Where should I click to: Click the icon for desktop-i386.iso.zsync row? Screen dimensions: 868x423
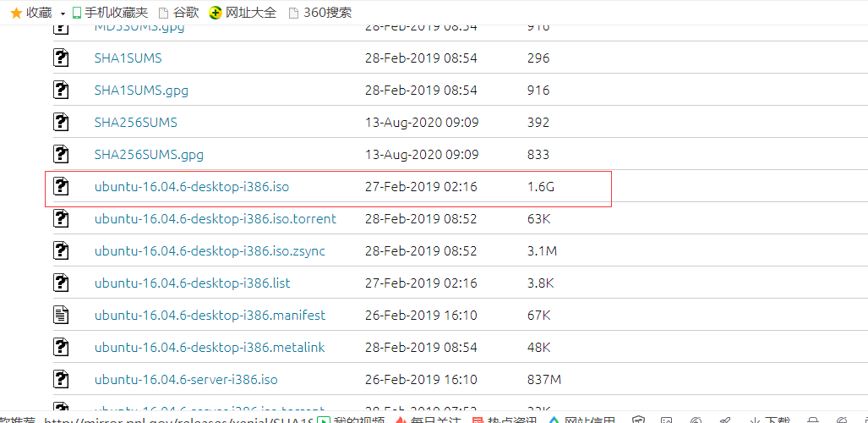coord(61,250)
